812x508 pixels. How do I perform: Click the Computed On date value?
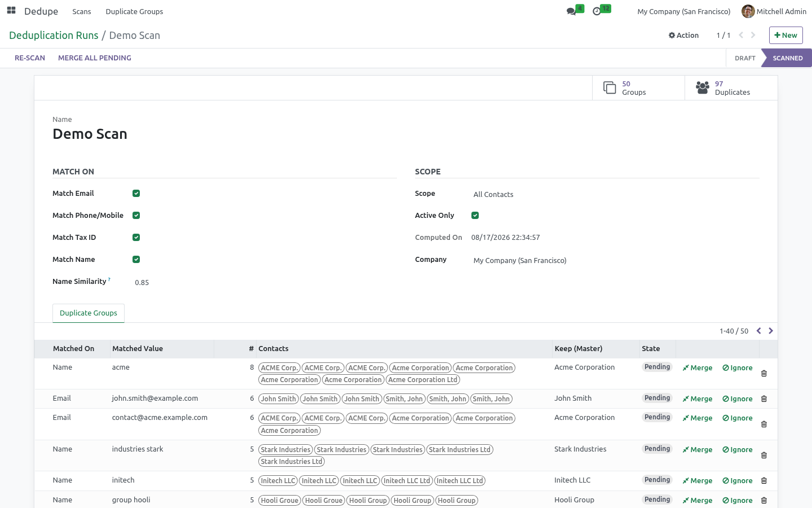(x=506, y=238)
